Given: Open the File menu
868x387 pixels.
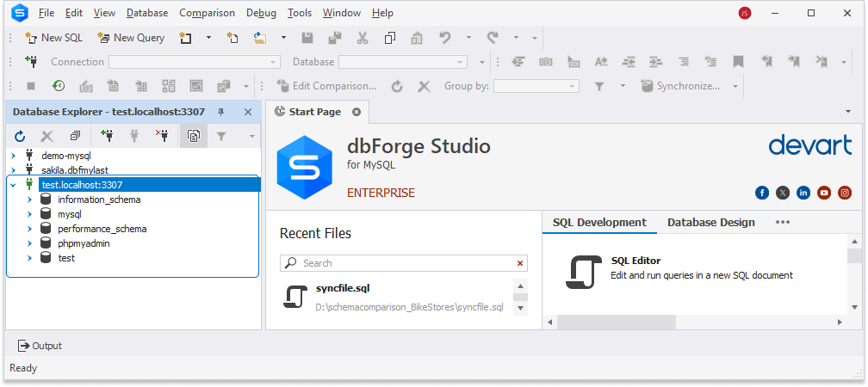Looking at the screenshot, I should click(x=46, y=13).
